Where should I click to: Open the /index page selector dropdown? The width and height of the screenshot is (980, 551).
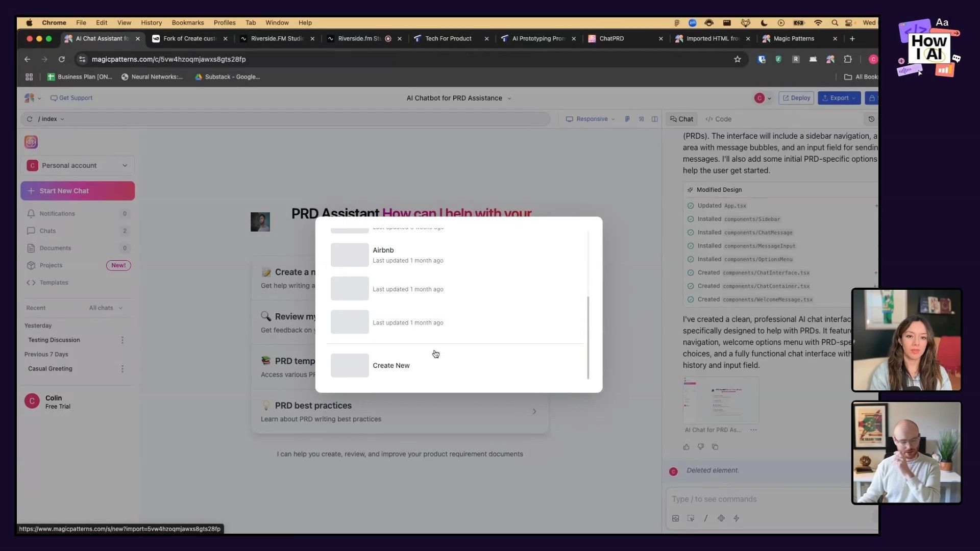point(51,119)
